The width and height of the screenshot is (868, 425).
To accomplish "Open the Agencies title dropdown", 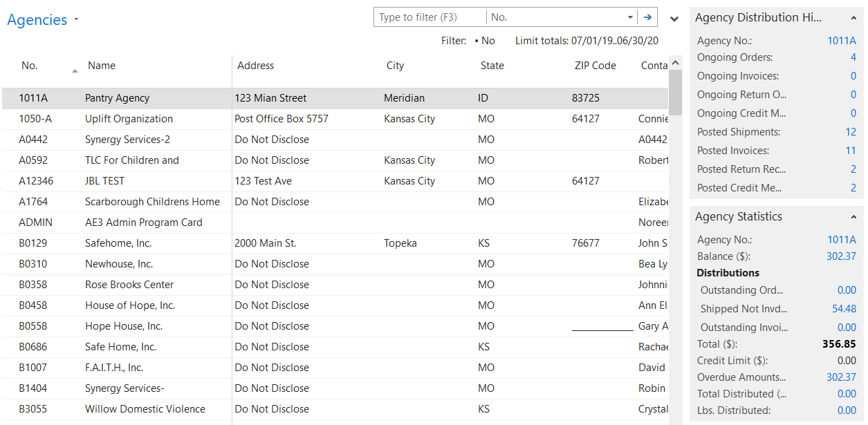I will 76,19.
